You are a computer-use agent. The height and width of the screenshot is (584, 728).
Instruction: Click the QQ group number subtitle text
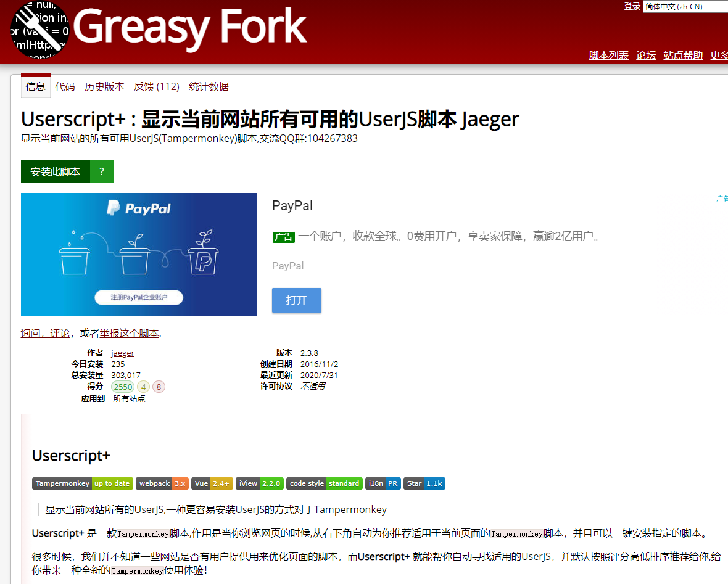(189, 138)
